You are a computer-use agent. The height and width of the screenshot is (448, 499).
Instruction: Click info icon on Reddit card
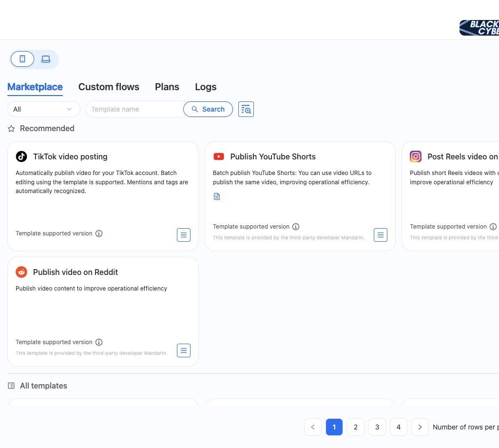tap(99, 342)
